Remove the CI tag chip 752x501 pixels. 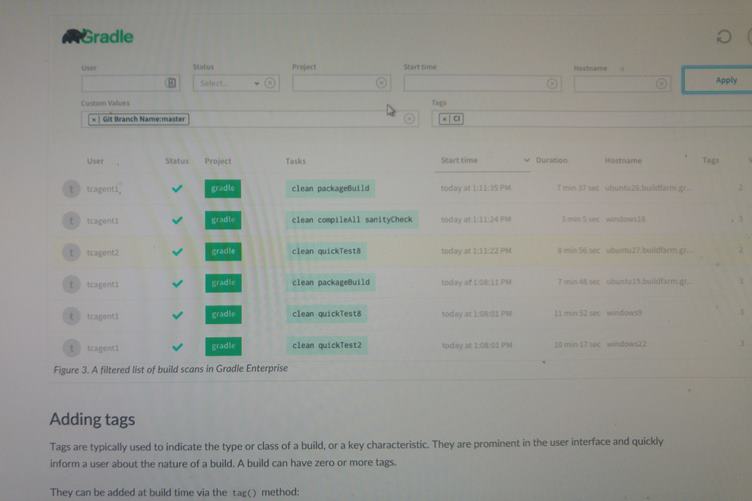pos(445,119)
